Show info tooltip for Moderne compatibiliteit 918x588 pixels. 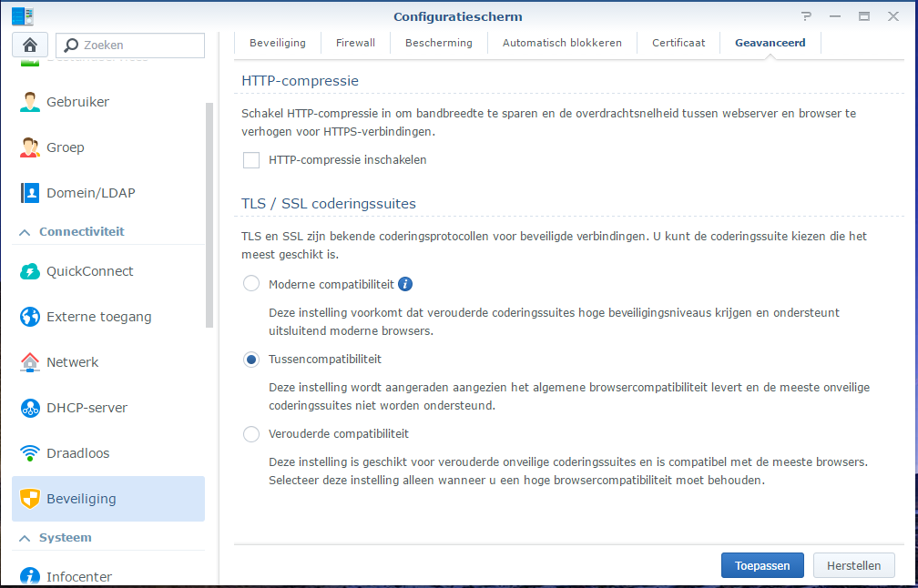[405, 284]
